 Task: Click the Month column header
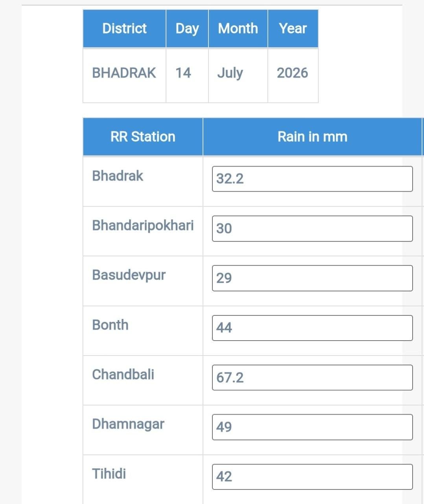pos(238,28)
